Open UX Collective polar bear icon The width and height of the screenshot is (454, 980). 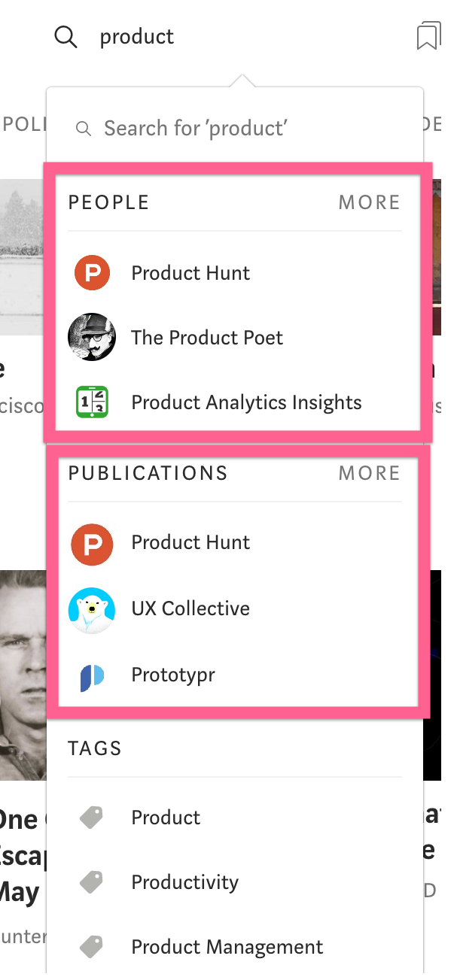[x=92, y=608]
